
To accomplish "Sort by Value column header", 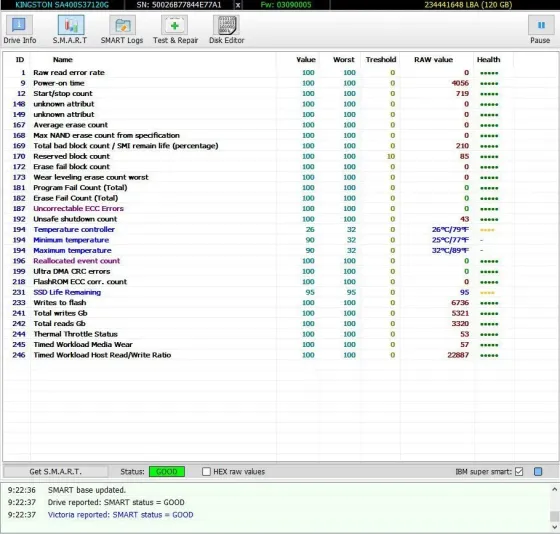I will pos(306,60).
